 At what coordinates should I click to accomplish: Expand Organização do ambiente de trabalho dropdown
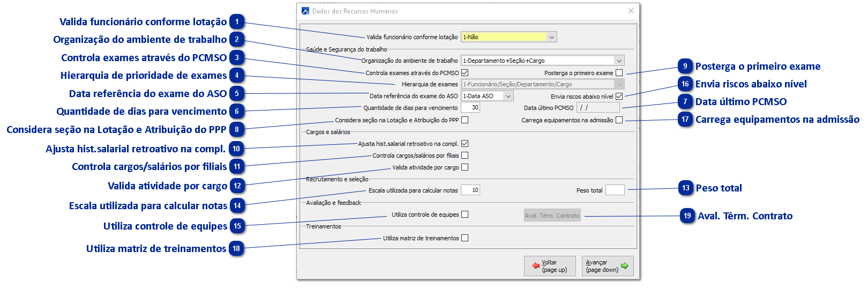click(x=619, y=61)
